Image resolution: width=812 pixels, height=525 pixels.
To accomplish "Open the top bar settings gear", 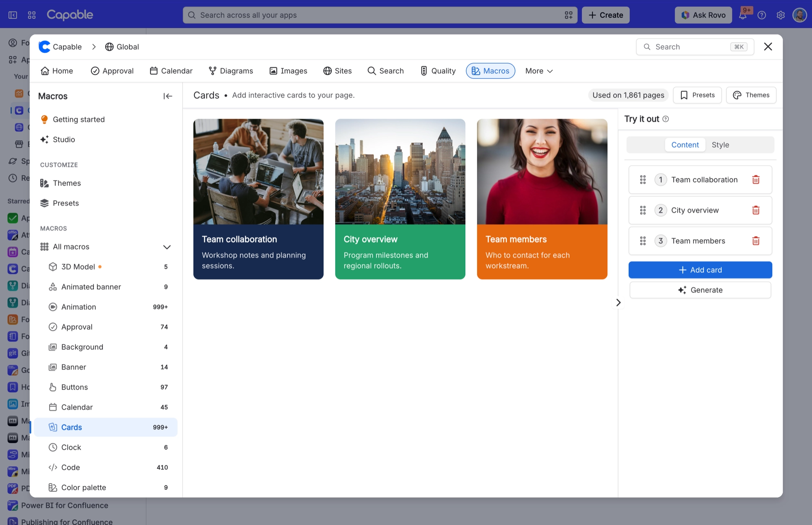I will [x=780, y=15].
